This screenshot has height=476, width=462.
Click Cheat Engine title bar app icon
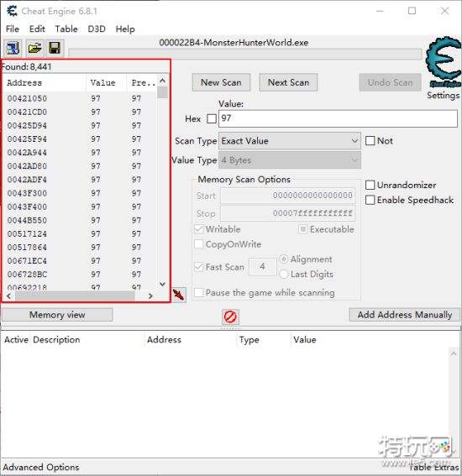(12, 11)
